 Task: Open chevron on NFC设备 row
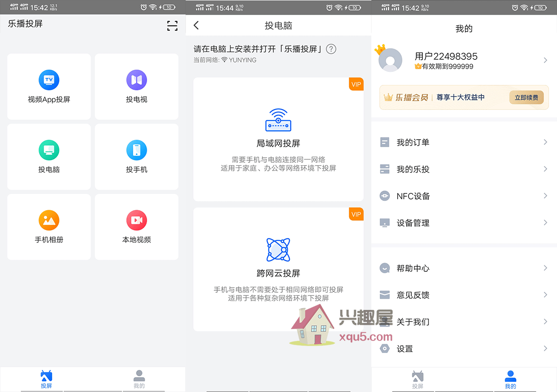click(545, 196)
